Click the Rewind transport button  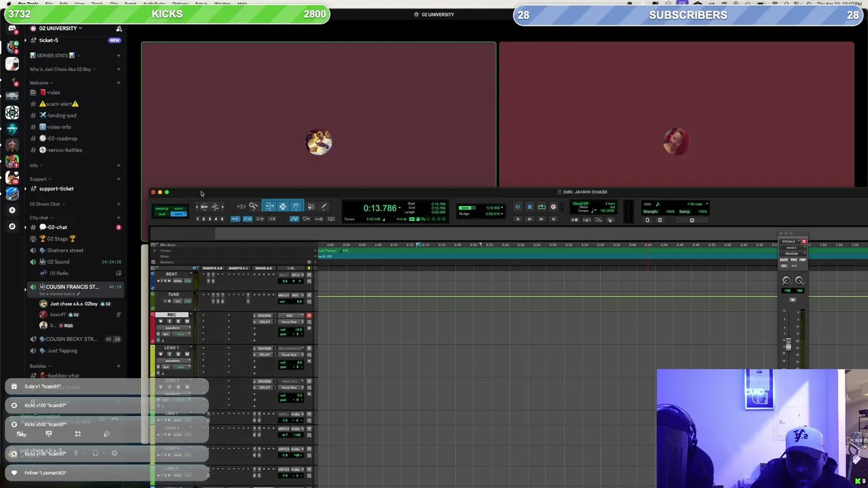530,219
